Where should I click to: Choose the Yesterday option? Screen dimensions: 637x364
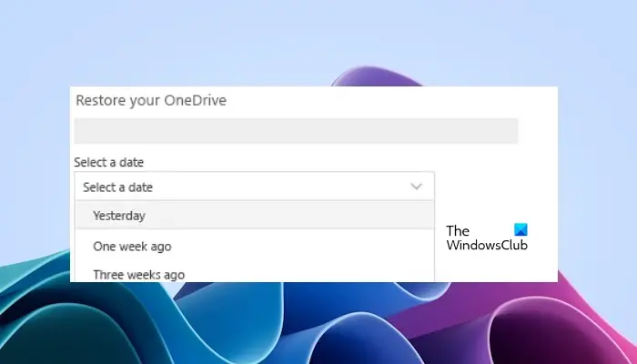pyautogui.click(x=254, y=216)
